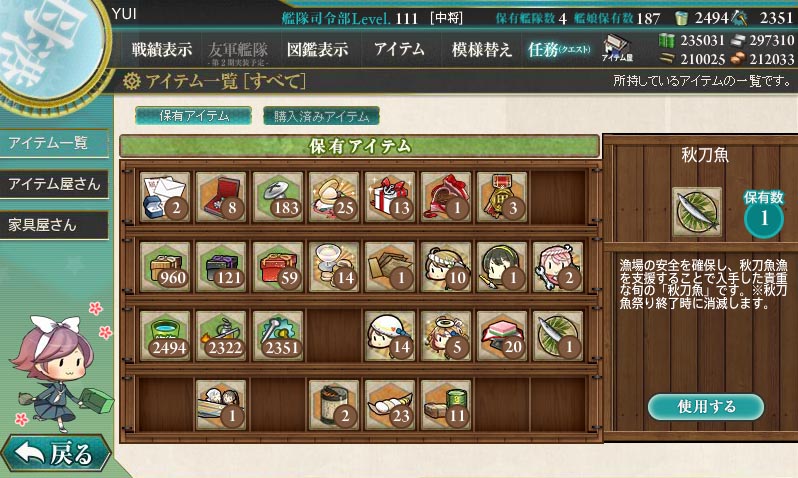Click the 戻る back button
This screenshot has width=798, height=478.
(x=56, y=454)
